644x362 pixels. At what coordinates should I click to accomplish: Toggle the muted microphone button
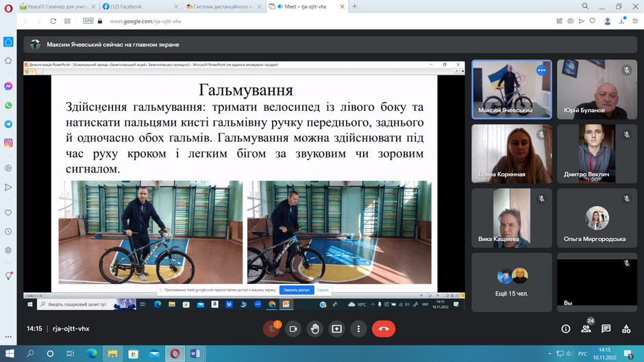(271, 328)
